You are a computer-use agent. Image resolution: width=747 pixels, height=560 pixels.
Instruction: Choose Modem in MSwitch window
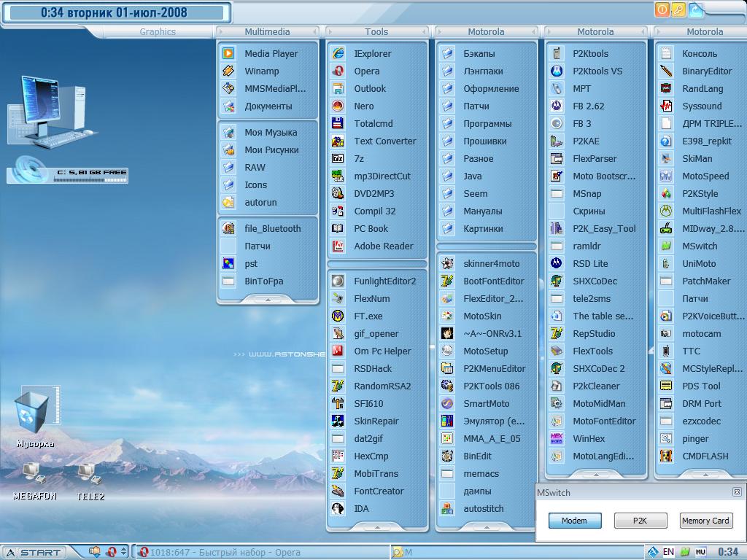(x=575, y=521)
